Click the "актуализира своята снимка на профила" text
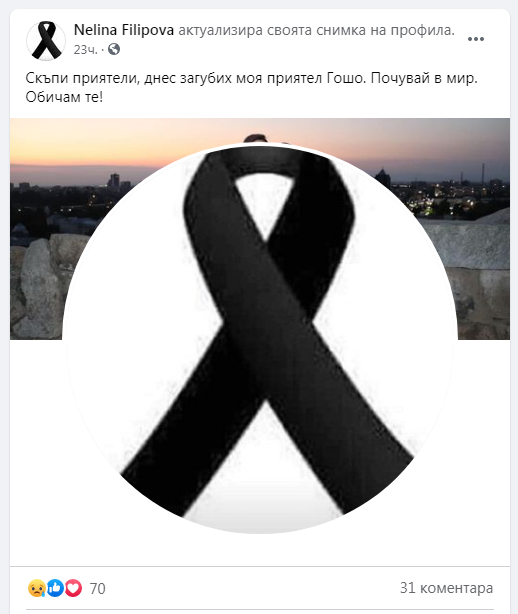This screenshot has width=518, height=614. pyautogui.click(x=317, y=30)
